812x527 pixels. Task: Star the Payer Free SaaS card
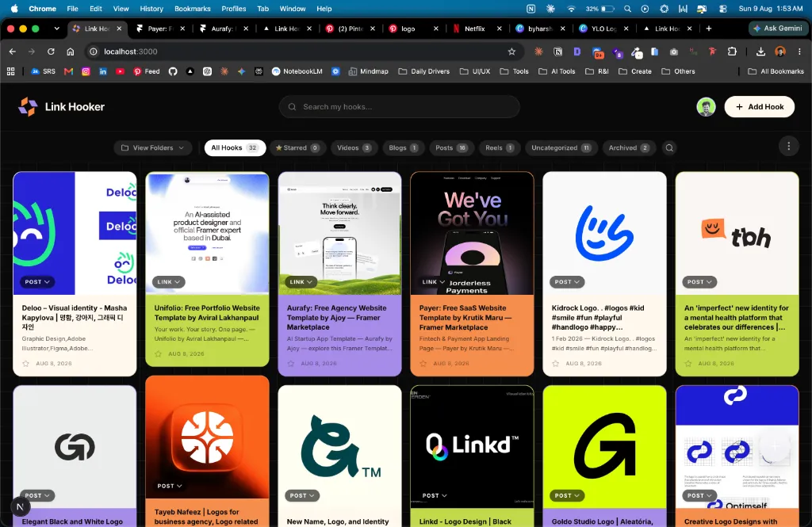[x=423, y=364]
